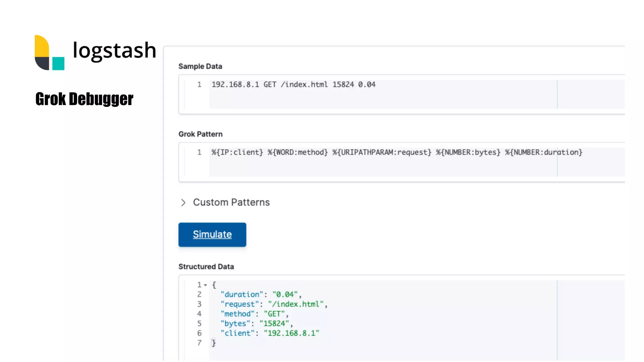Click the Logstash logo icon
Screen dimensions: 644x362
pyautogui.click(x=49, y=52)
